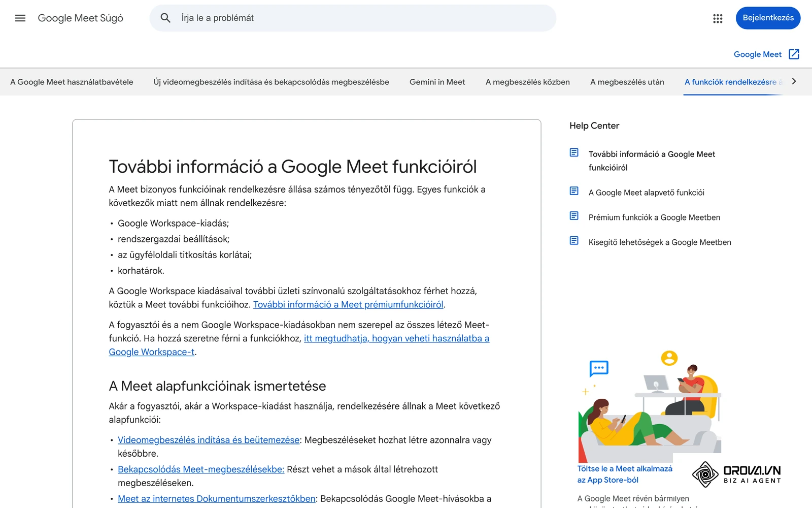Screen dimensions: 812x508
Task: Click the További információ a Google Meet funkcióiról page title
Action: [293, 167]
